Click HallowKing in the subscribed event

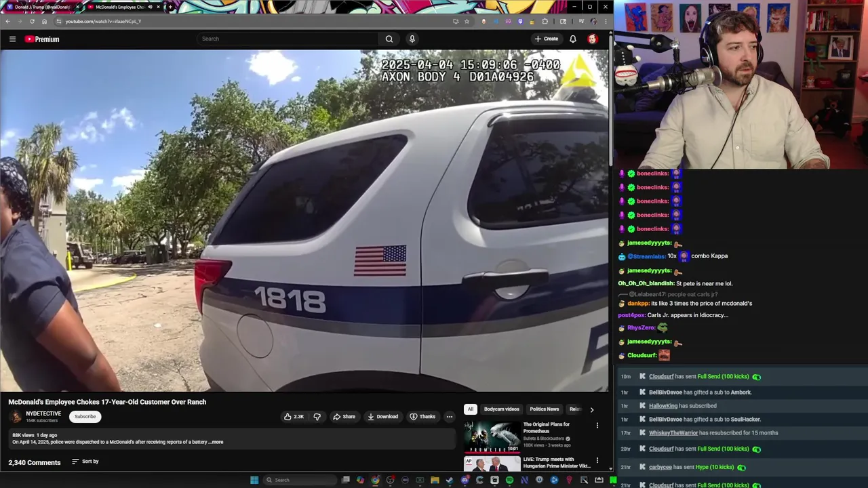[663, 405]
